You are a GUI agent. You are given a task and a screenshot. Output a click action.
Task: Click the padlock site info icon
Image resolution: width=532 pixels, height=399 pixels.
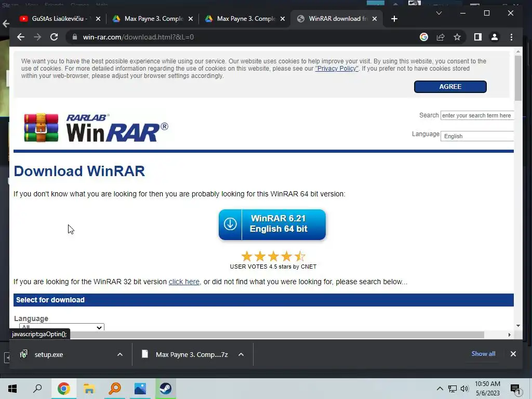coord(75,37)
